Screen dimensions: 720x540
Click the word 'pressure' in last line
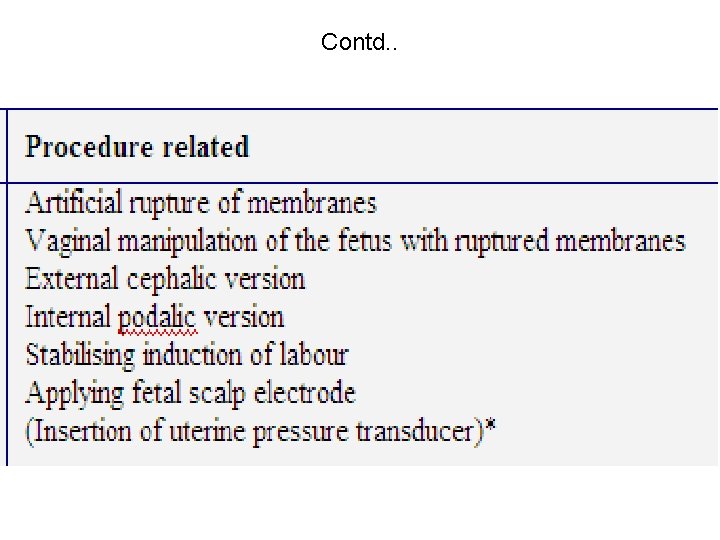[x=300, y=433]
